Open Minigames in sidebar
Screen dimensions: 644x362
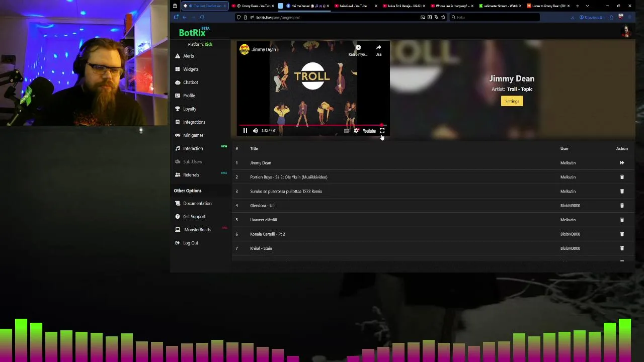tap(193, 135)
